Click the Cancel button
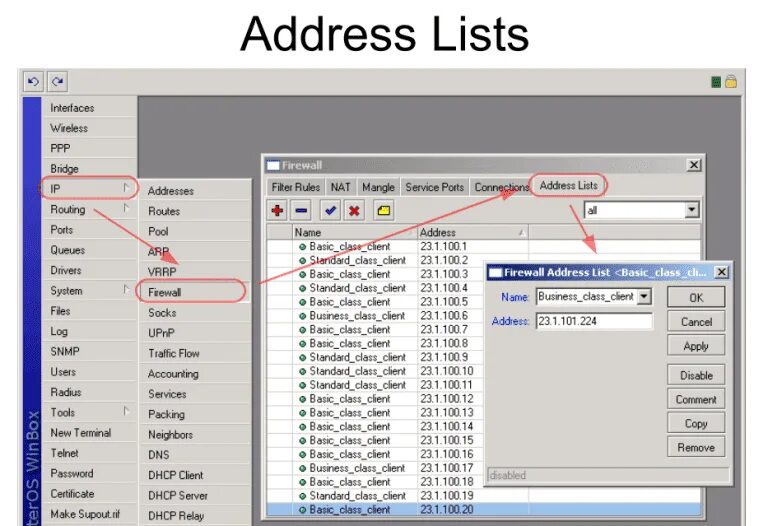Screen dimensions: 768x526 click(x=696, y=322)
